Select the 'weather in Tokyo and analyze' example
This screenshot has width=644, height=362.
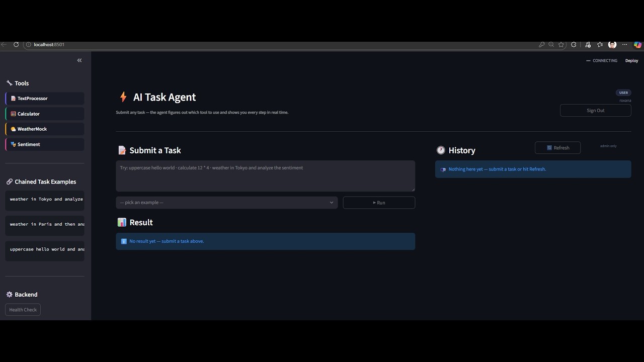45,200
